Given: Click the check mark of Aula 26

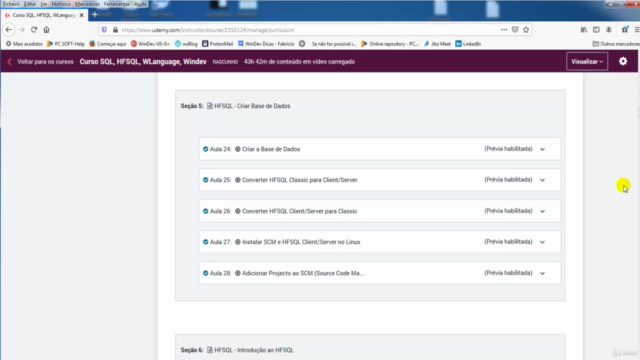Looking at the screenshot, I should click(205, 211).
